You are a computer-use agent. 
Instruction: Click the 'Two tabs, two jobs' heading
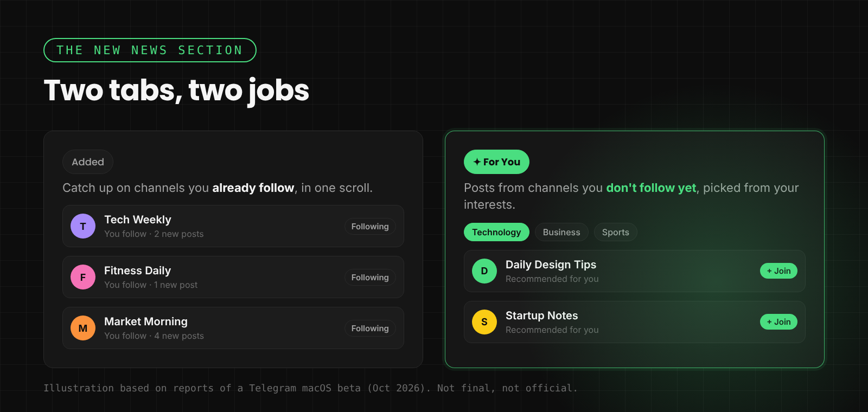[176, 91]
